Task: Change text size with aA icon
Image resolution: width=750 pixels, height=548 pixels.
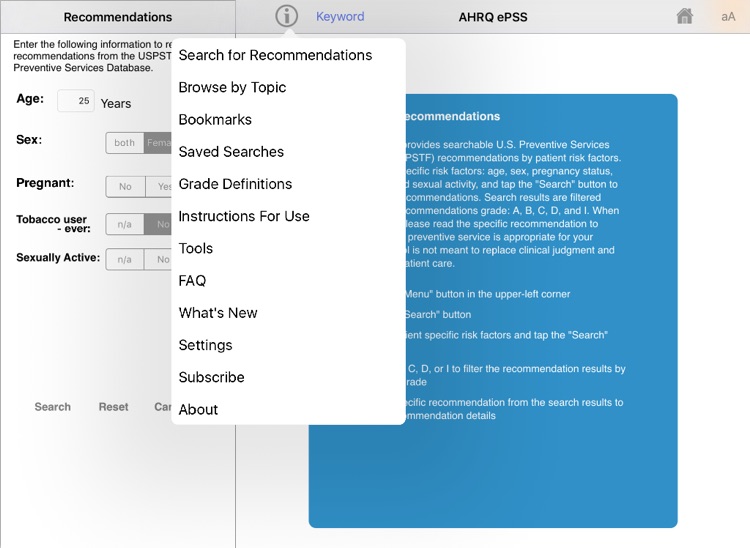Action: [728, 17]
